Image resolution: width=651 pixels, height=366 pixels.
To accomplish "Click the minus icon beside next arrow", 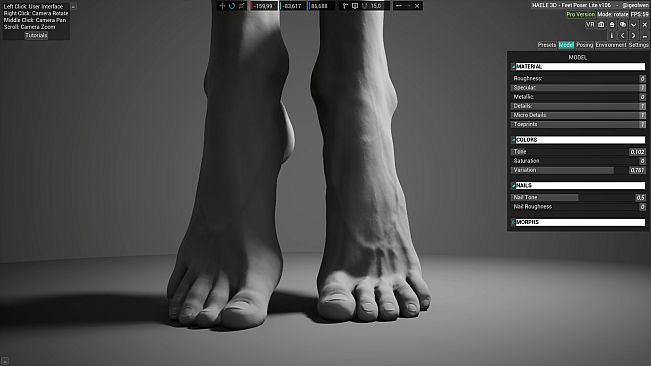I will tap(644, 36).
